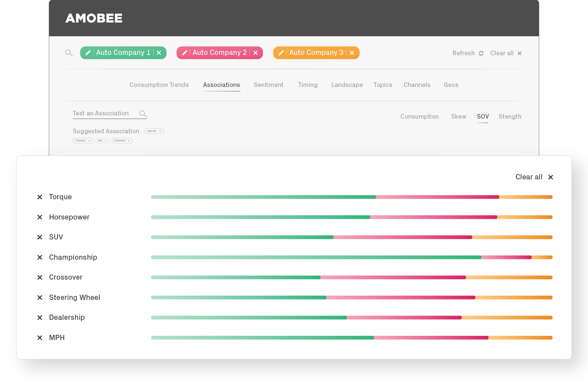Add the Emission suggested association
This screenshot has width=588, height=392.
click(x=122, y=140)
